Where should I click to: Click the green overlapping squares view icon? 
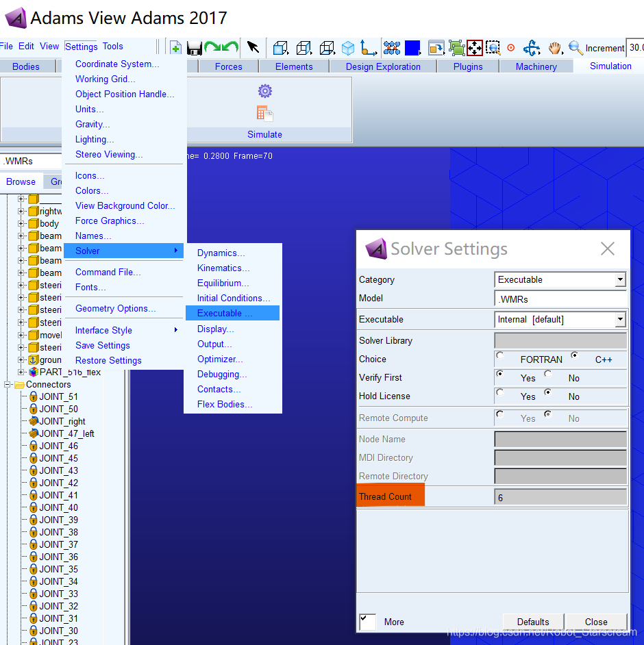(x=456, y=48)
